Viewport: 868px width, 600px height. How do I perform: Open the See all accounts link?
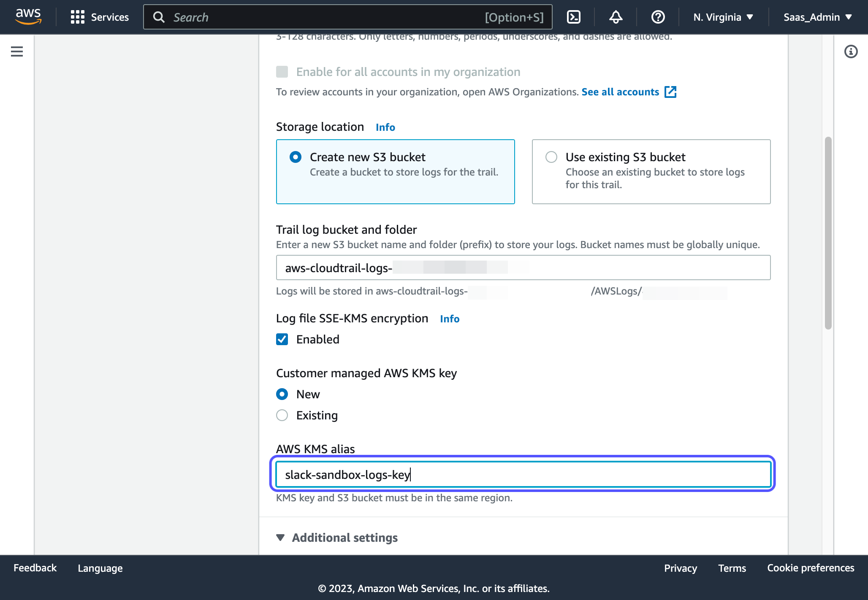point(620,92)
